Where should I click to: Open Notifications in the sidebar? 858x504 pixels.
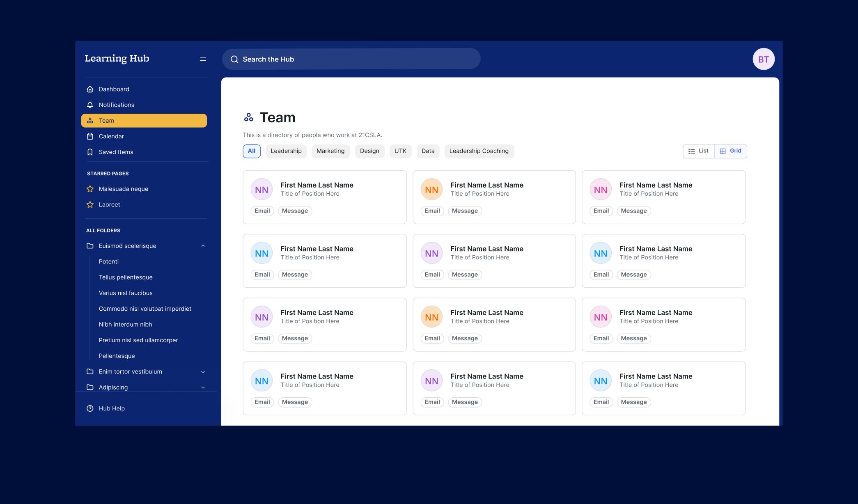[x=144, y=105]
